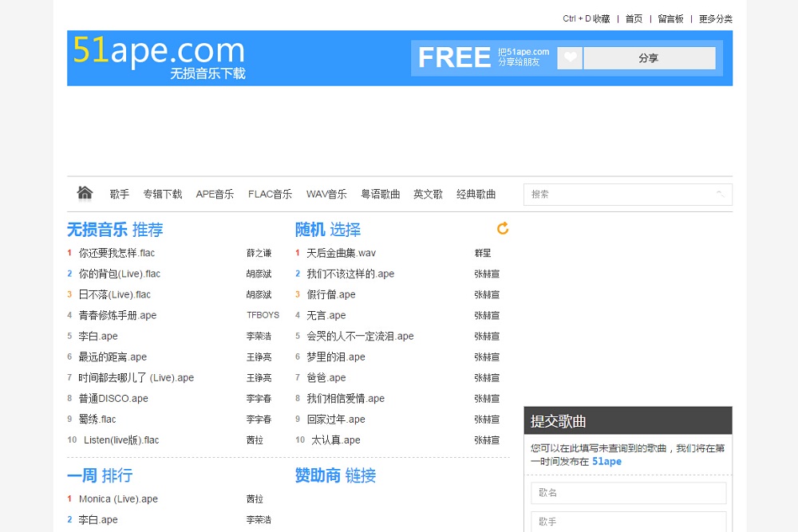Open 李白.ape in weekly ranking
Screen dimensions: 798x532
pyautogui.click(x=98, y=520)
